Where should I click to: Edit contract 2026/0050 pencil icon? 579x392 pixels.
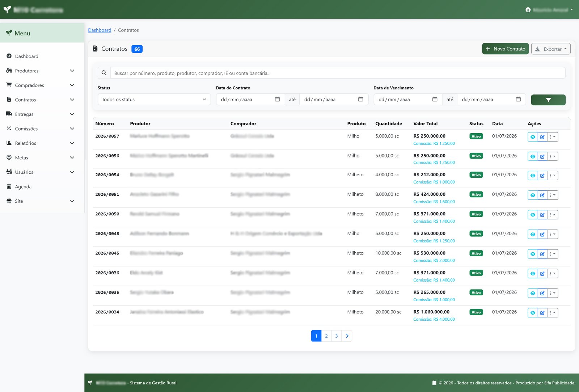point(542,215)
